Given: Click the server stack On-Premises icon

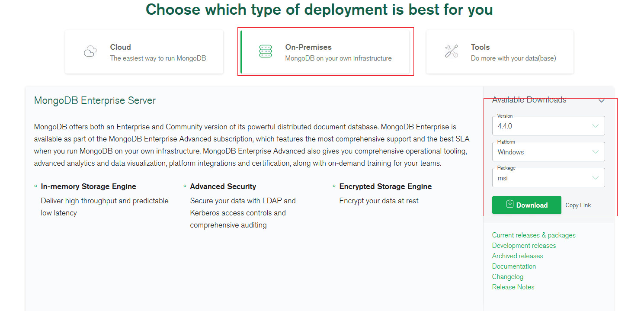Looking at the screenshot, I should [x=266, y=51].
